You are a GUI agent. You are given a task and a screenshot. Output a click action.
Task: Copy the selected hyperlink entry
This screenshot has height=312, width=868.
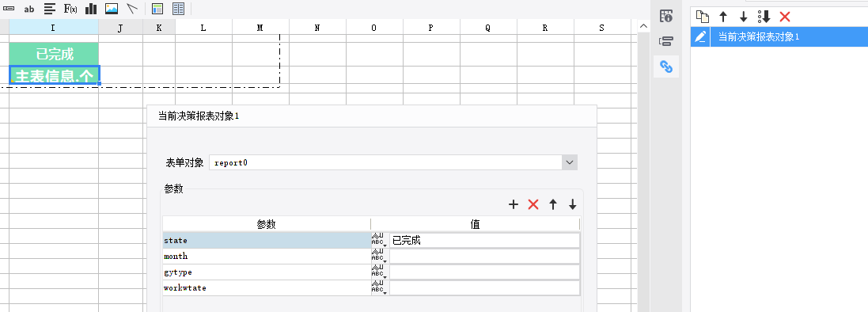tap(703, 16)
